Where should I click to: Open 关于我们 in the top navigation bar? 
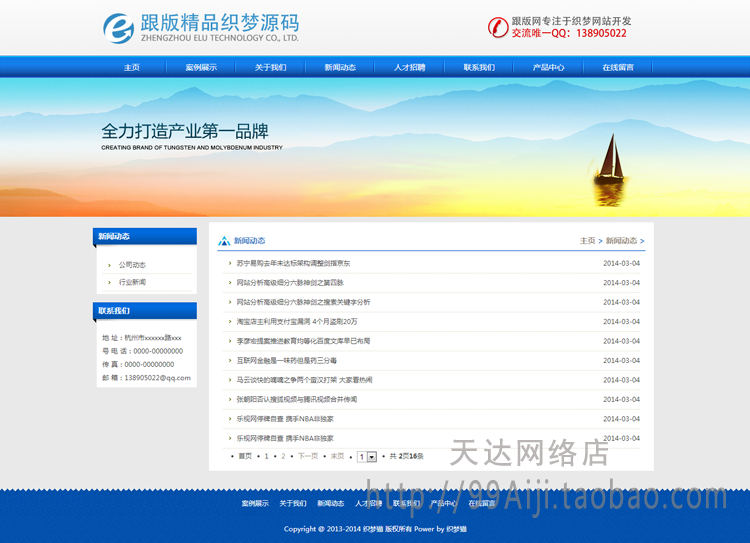pos(271,67)
